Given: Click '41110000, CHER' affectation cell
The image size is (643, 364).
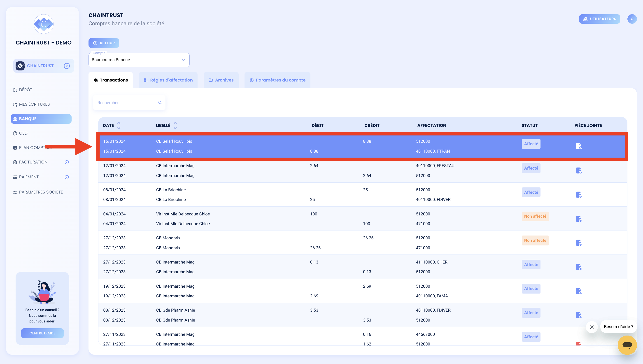Looking at the screenshot, I should 432,262.
